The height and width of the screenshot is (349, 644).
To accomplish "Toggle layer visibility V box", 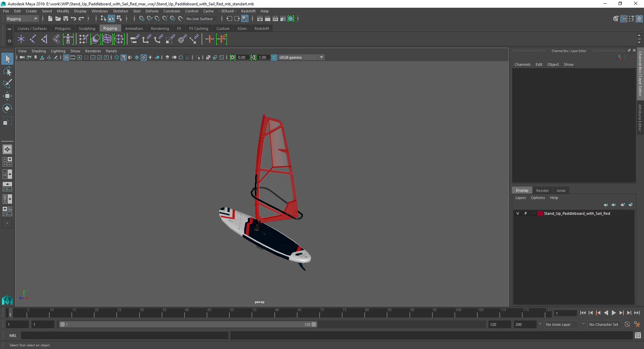I will (x=518, y=213).
